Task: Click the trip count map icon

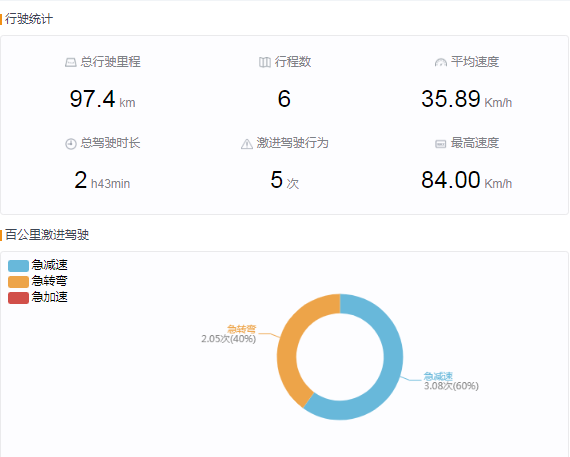Action: (x=265, y=63)
